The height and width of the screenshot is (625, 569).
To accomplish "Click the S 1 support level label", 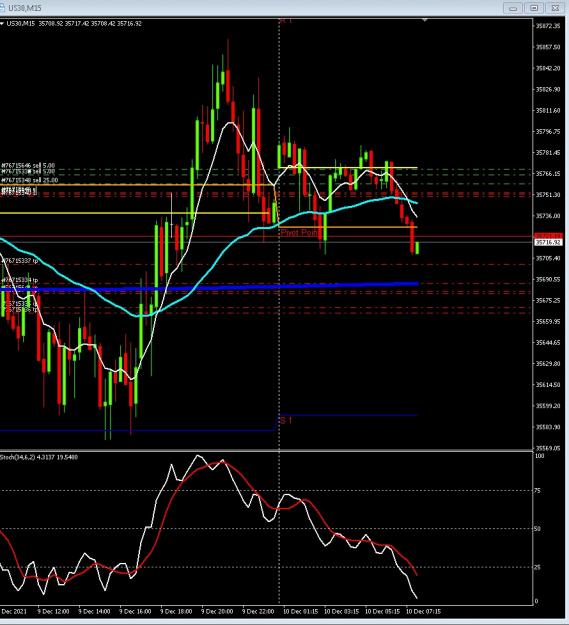I will 286,421.
